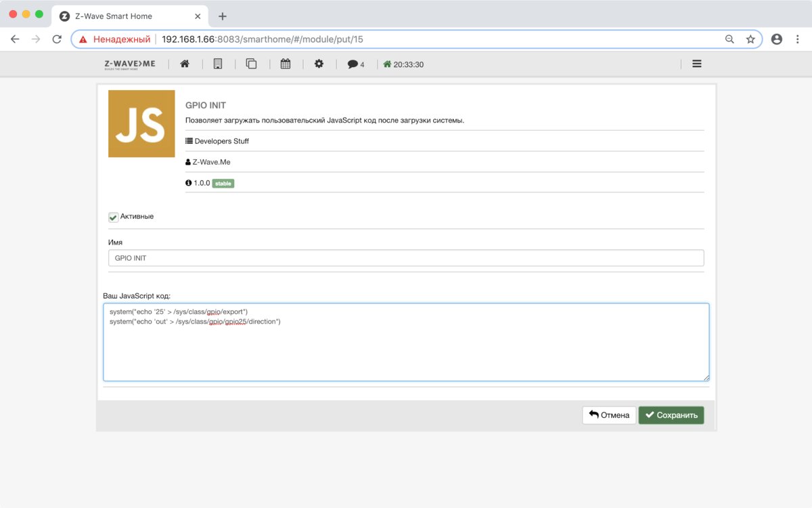
Task: Open the elements copy-squares icon
Action: pyautogui.click(x=251, y=64)
